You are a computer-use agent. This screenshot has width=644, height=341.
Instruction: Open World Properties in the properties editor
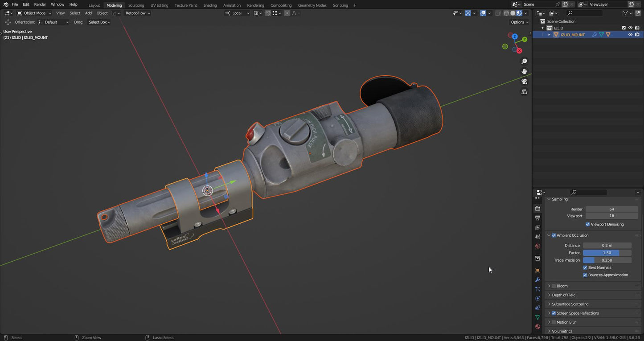(x=537, y=246)
